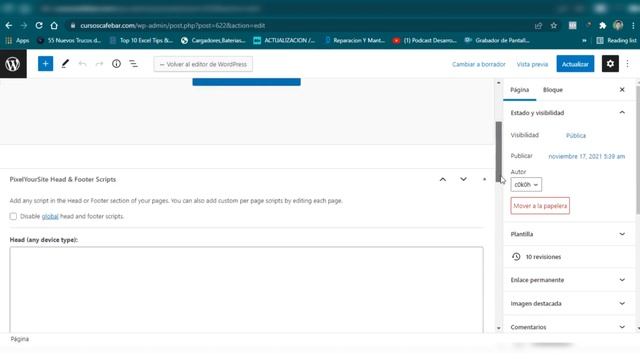Switch to the Página tab

tap(519, 90)
